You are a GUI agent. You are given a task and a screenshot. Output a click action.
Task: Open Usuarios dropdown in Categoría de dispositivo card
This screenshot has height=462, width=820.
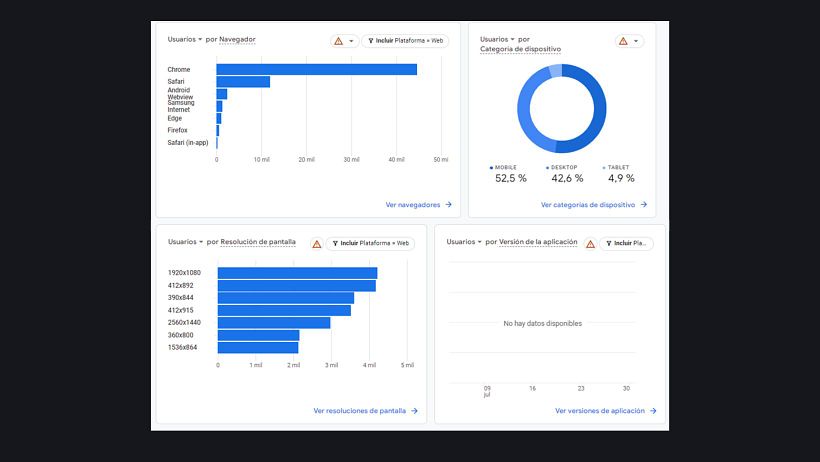click(x=511, y=40)
